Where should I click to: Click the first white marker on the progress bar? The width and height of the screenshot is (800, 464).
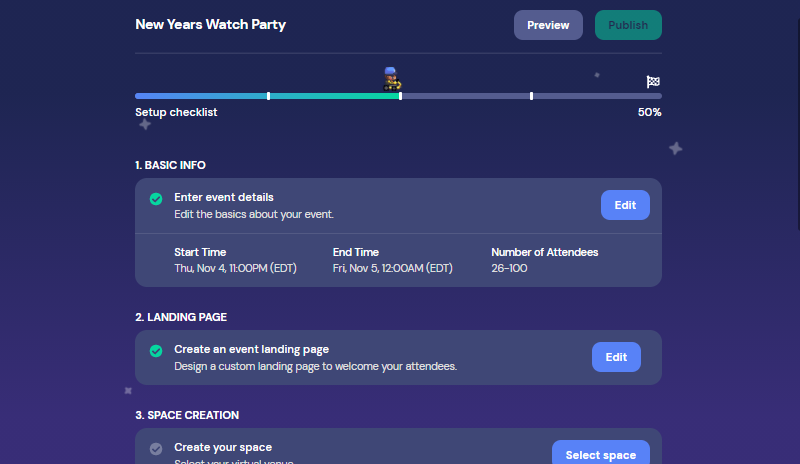coord(268,96)
